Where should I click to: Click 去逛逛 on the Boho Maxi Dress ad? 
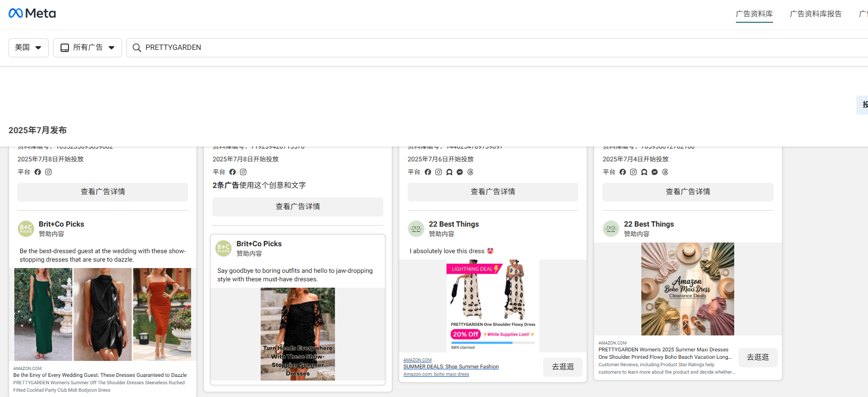758,357
